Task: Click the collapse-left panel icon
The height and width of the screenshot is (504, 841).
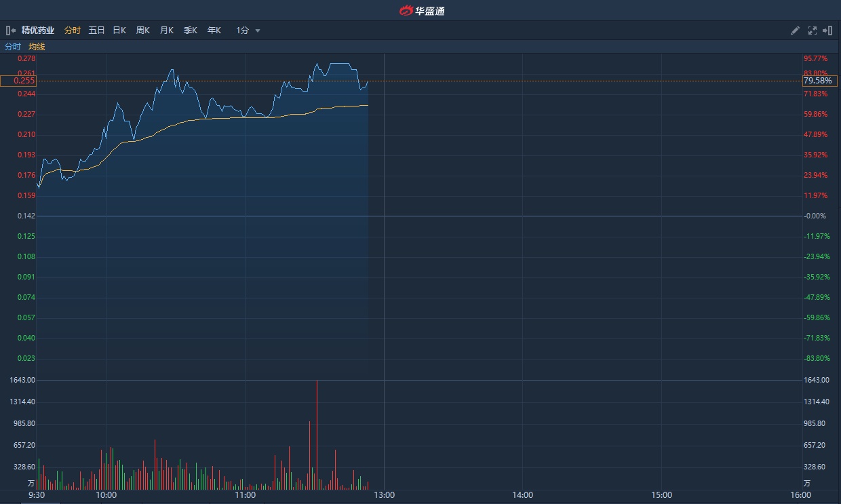Action: tap(10, 31)
